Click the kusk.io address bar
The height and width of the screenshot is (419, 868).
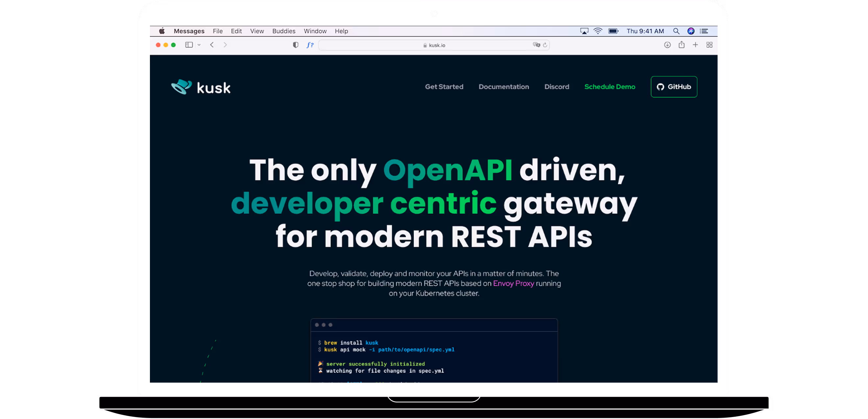(x=434, y=45)
